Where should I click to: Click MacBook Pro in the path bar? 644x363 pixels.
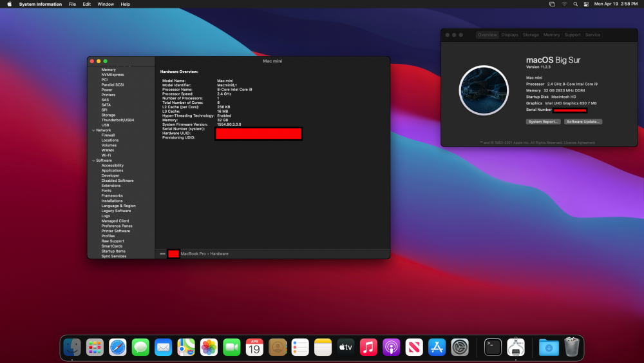tap(193, 253)
